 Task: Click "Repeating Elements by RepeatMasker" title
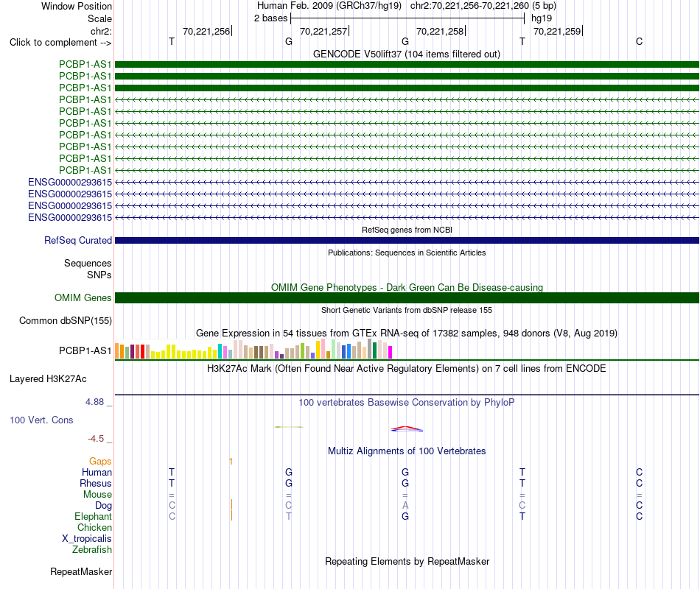click(407, 561)
